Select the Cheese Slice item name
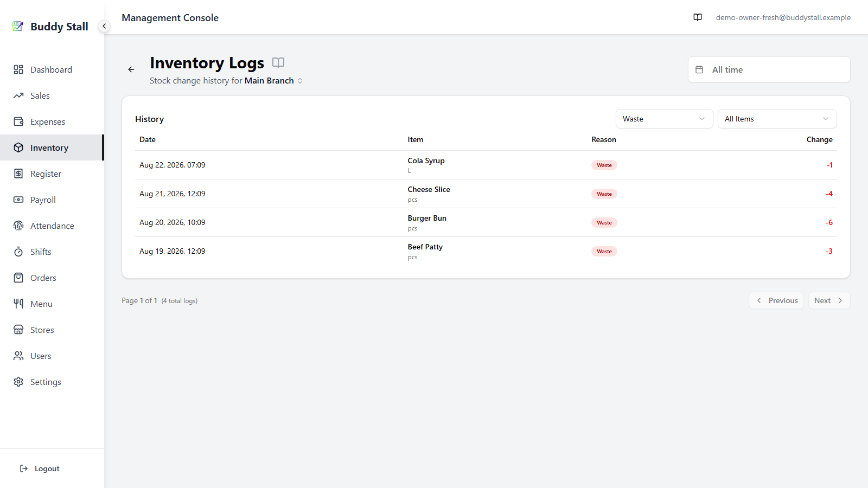868x488 pixels. pos(429,189)
